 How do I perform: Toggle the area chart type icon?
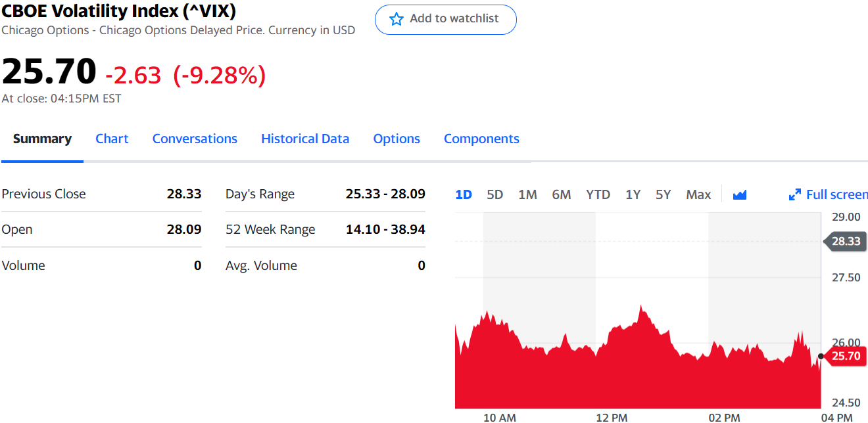(x=740, y=194)
